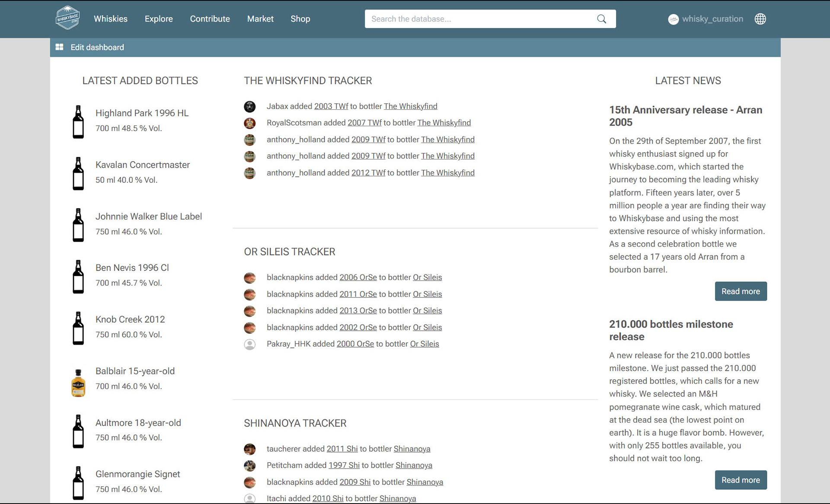
Task: Click whisky_curation profile avatar icon
Action: click(673, 19)
